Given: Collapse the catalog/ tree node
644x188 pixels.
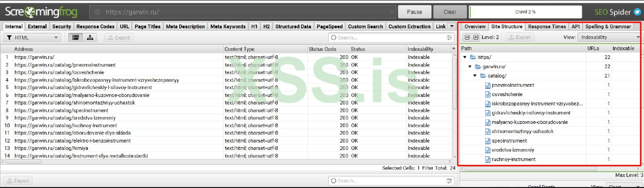Looking at the screenshot, I should (475, 76).
